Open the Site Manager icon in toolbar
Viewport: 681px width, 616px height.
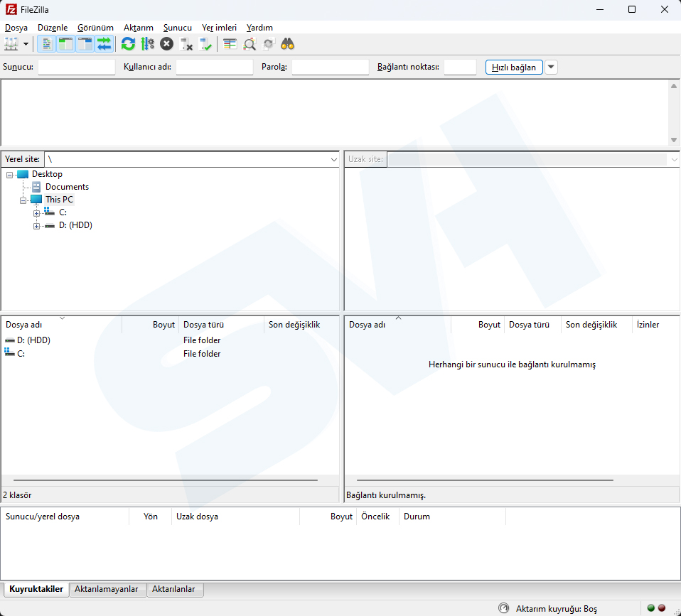click(x=11, y=44)
